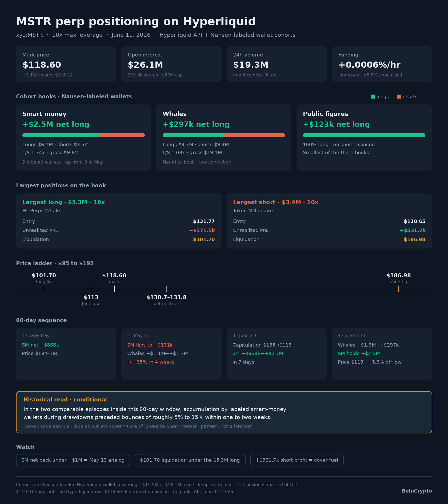The width and height of the screenshot is (448, 504).
Task: Click '100% long · no short exposure' text
Action: pos(340,145)
